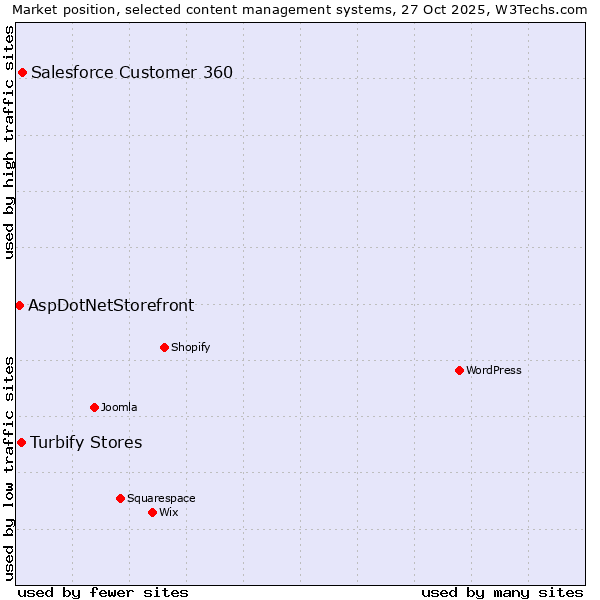
Task: Click the Turbify Stores text label
Action: click(86, 442)
